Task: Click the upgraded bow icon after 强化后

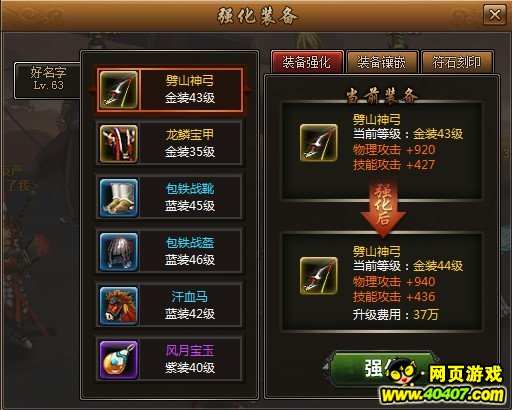Action: click(x=319, y=275)
